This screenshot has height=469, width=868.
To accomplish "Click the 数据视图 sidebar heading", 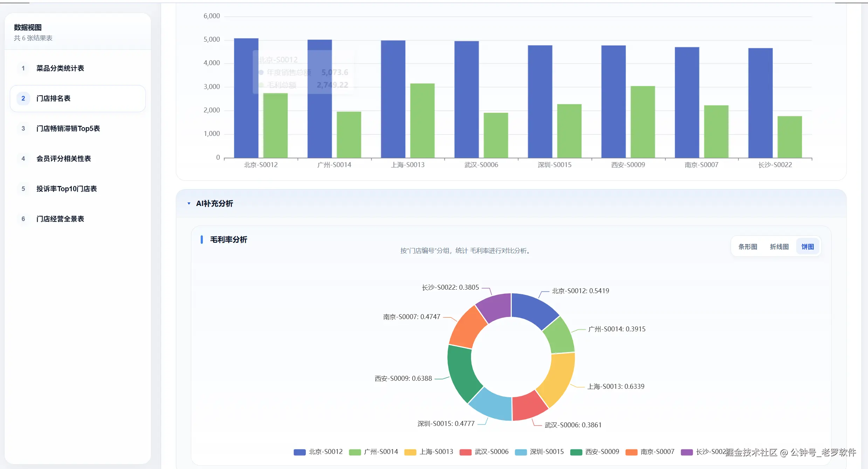I will pyautogui.click(x=28, y=27).
